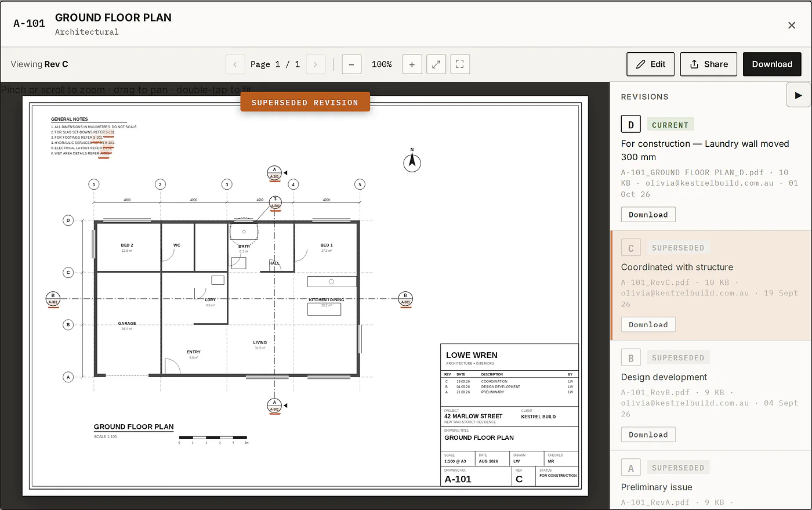Click the CURRENT status tag
Viewport: 812px width, 510px height.
coord(670,125)
